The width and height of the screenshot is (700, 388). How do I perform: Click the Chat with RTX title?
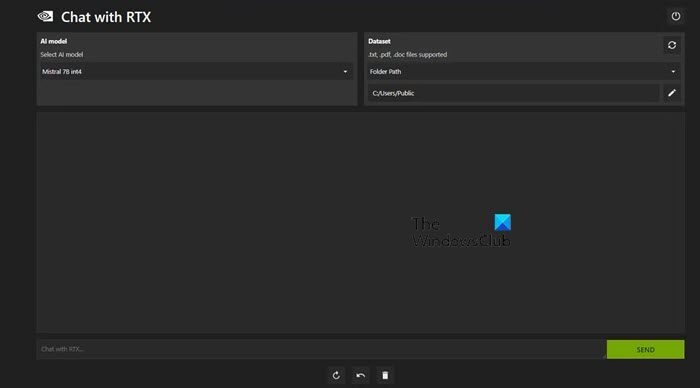click(106, 17)
